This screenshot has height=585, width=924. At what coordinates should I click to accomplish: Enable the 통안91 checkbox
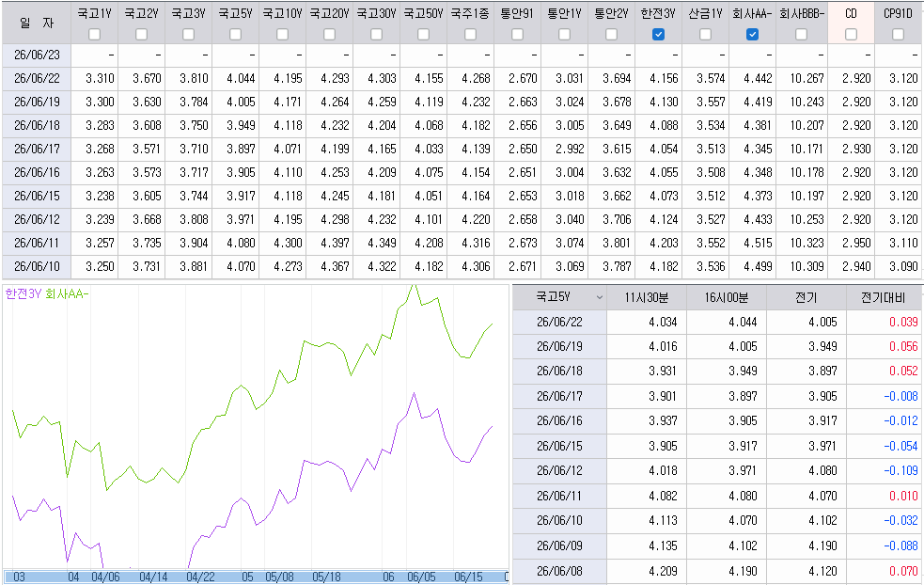(x=517, y=35)
